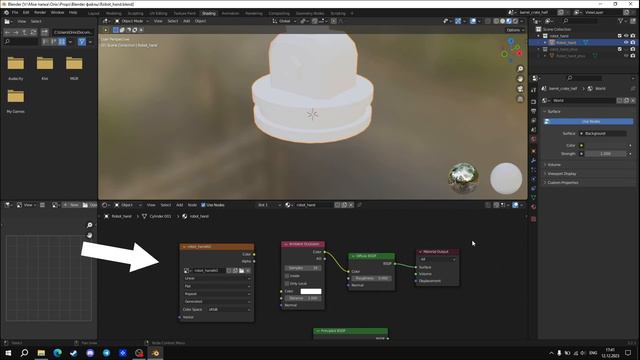Click the zoom magnifier in 3D viewport
The height and width of the screenshot is (360, 640).
point(520,69)
